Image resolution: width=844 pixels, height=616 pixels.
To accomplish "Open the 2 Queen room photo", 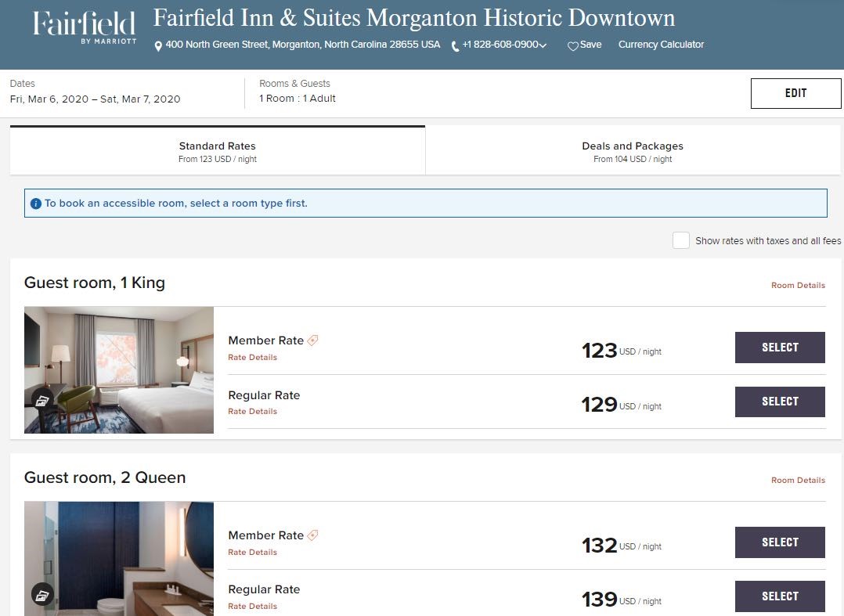I will (119, 558).
